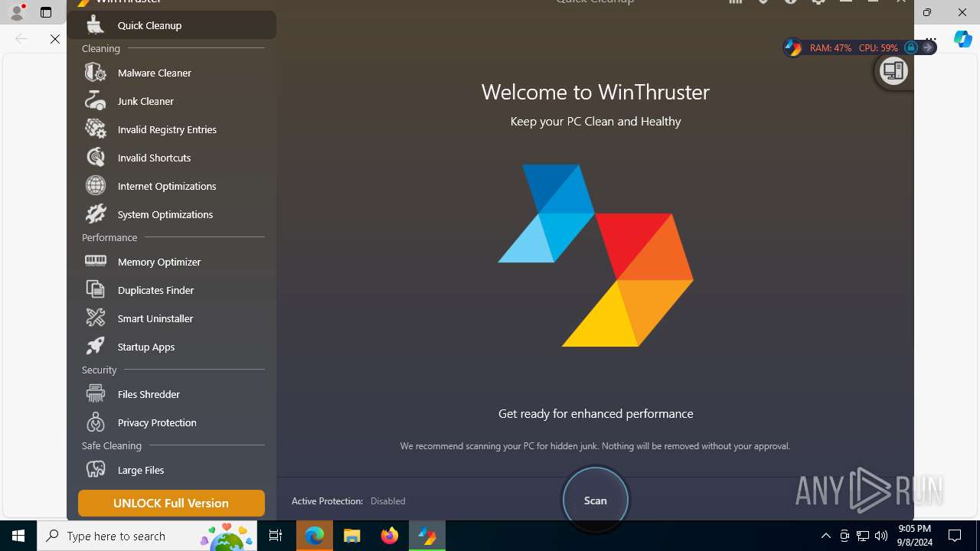
Task: Click the lock icon in RAM/CPU widget
Action: 911,47
